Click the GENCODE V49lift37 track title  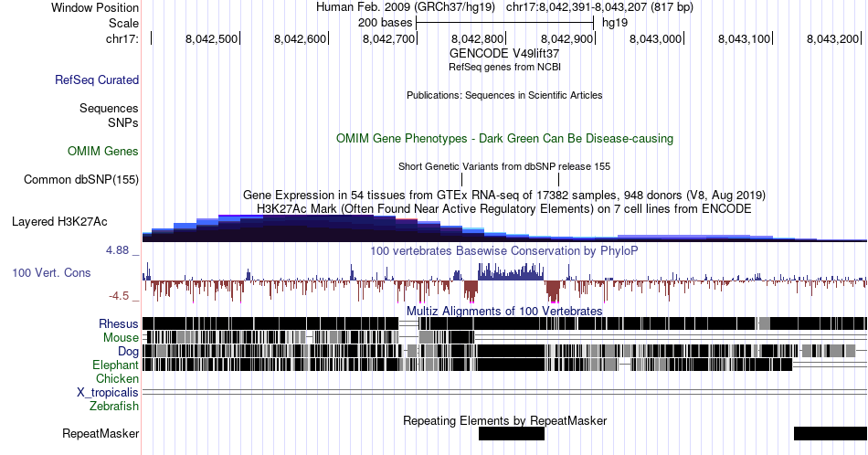click(x=504, y=54)
